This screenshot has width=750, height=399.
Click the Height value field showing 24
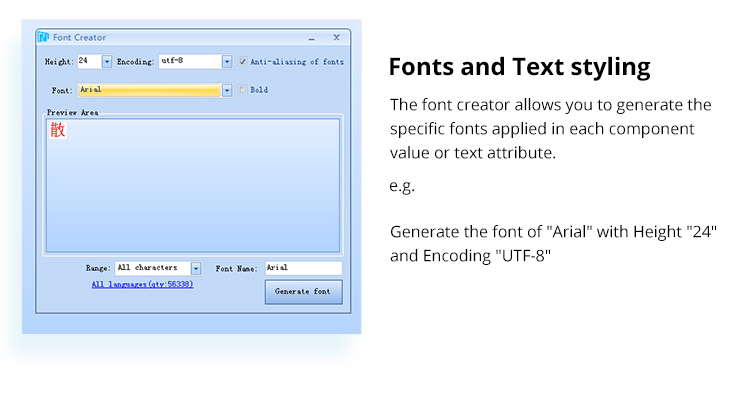[x=89, y=61]
